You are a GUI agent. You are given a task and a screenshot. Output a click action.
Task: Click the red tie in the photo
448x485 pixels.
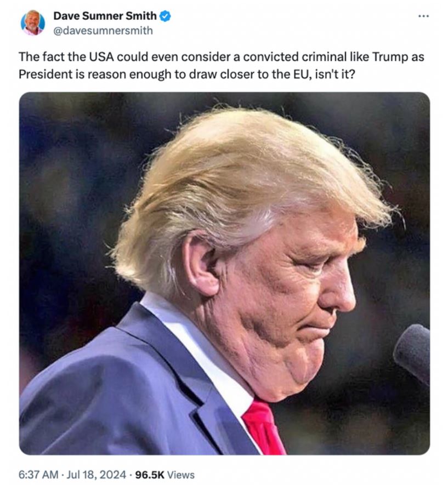pyautogui.click(x=263, y=427)
